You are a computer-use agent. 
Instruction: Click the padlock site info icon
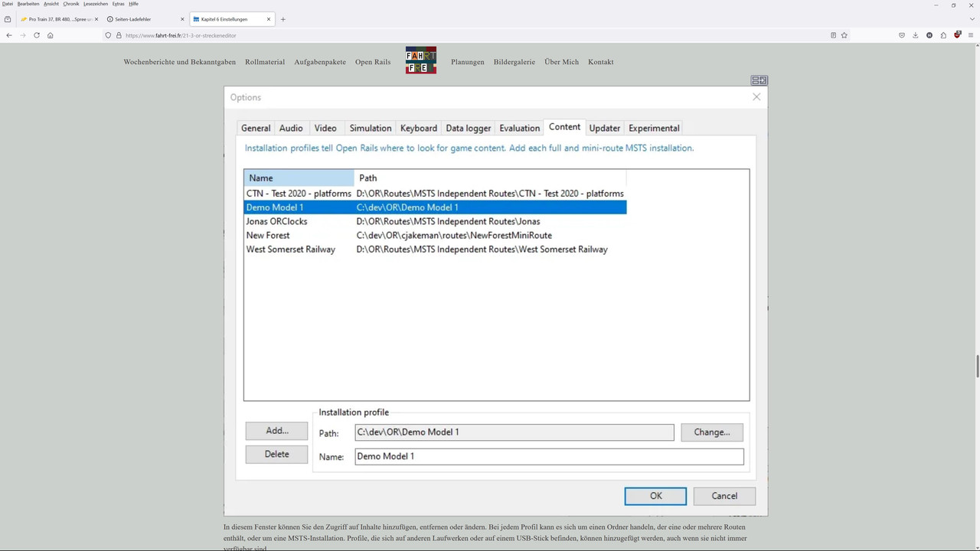point(119,35)
